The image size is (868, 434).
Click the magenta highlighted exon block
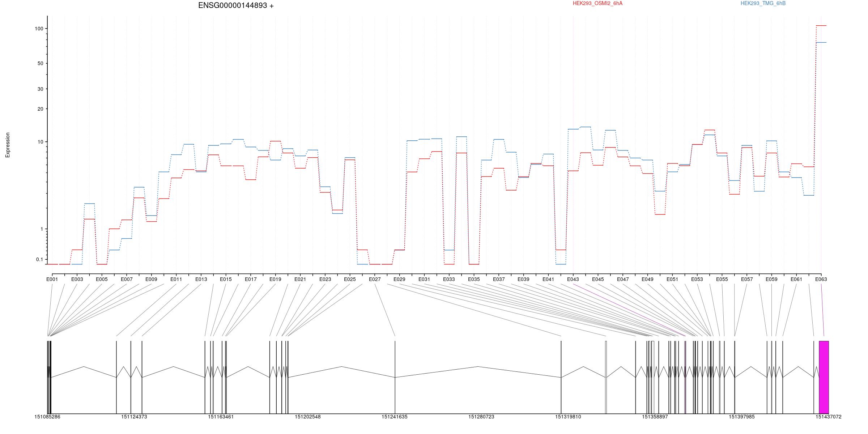click(x=824, y=377)
